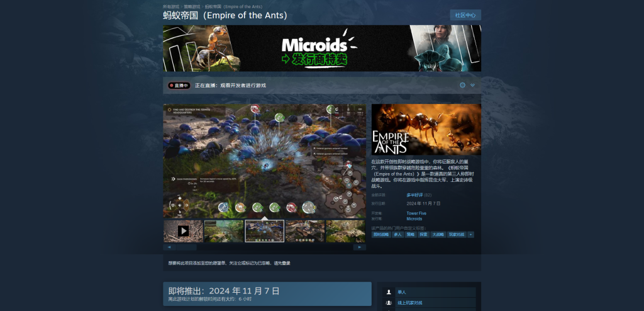
Task: Click the 正在直播 watch developer text
Action: 230,86
